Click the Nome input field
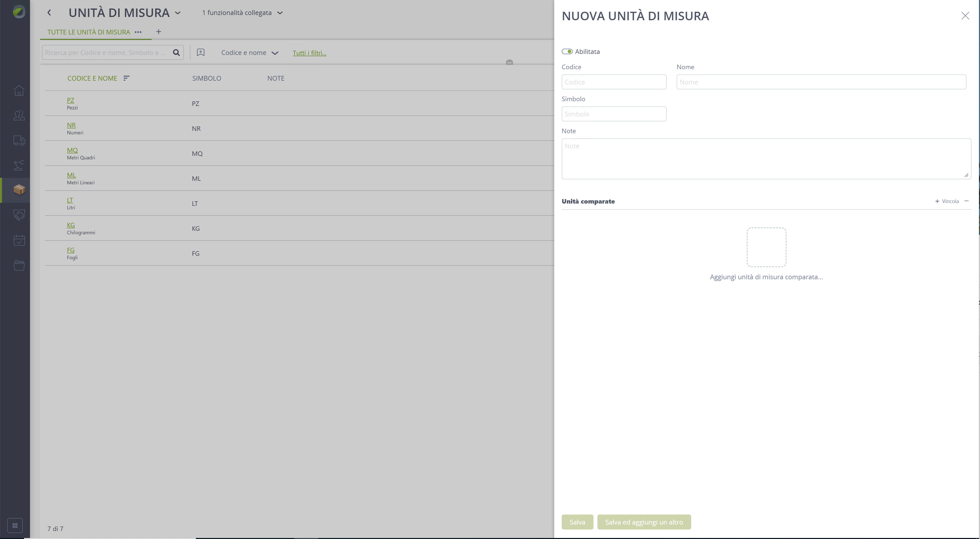This screenshot has width=980, height=539. [821, 82]
